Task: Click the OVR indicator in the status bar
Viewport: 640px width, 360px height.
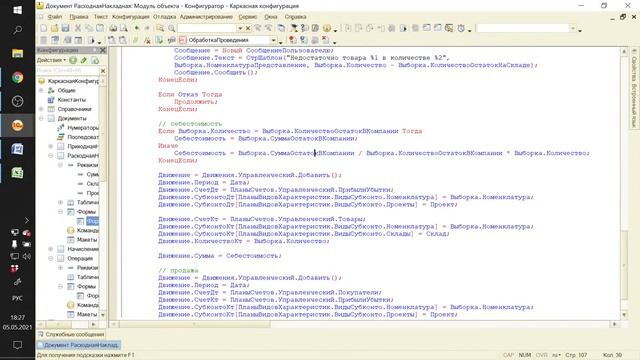Action: click(x=541, y=355)
